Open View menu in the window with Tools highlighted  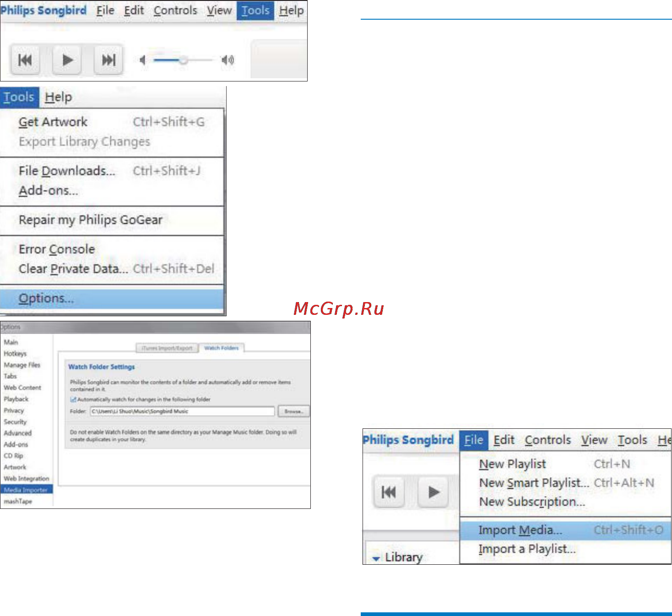(x=219, y=10)
